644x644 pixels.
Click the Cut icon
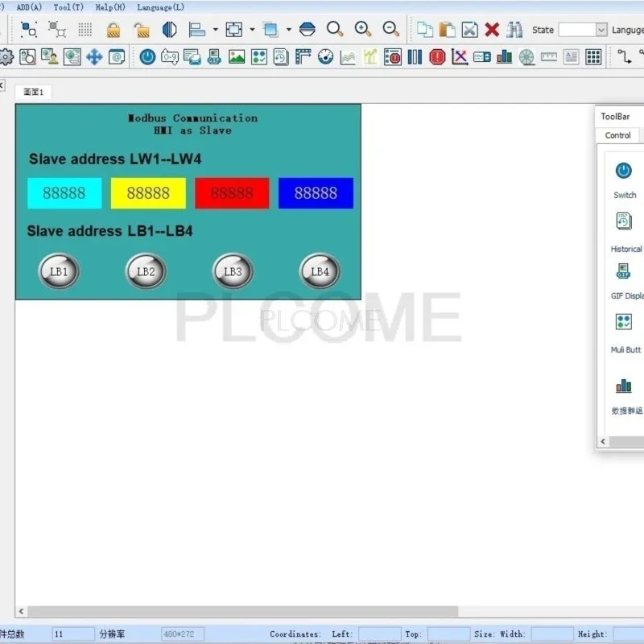(x=469, y=30)
